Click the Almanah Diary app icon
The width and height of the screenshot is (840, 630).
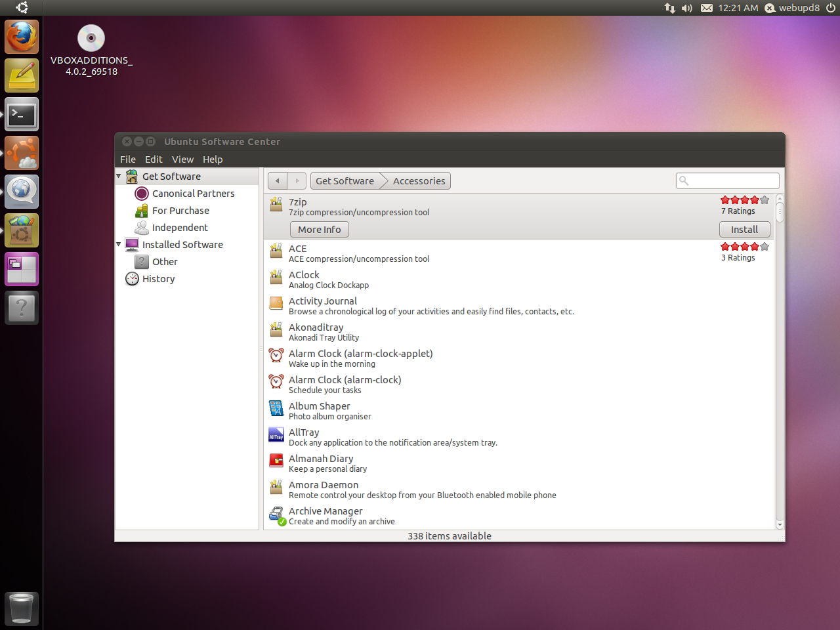coord(276,461)
